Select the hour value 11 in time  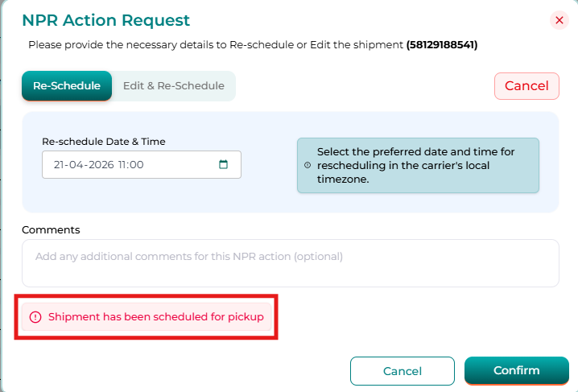(123, 165)
